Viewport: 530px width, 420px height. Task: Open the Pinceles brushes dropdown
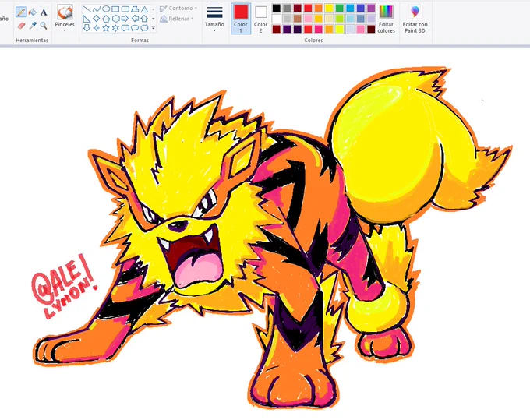click(x=65, y=27)
